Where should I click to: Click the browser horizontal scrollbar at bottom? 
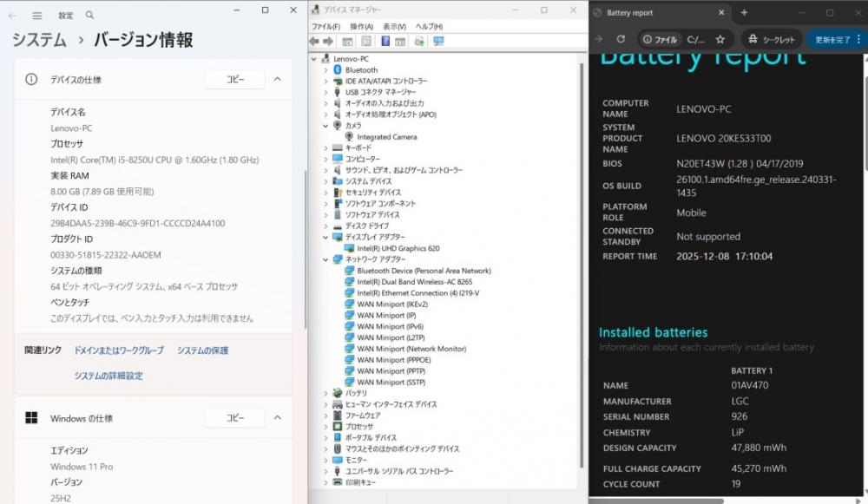(x=656, y=501)
